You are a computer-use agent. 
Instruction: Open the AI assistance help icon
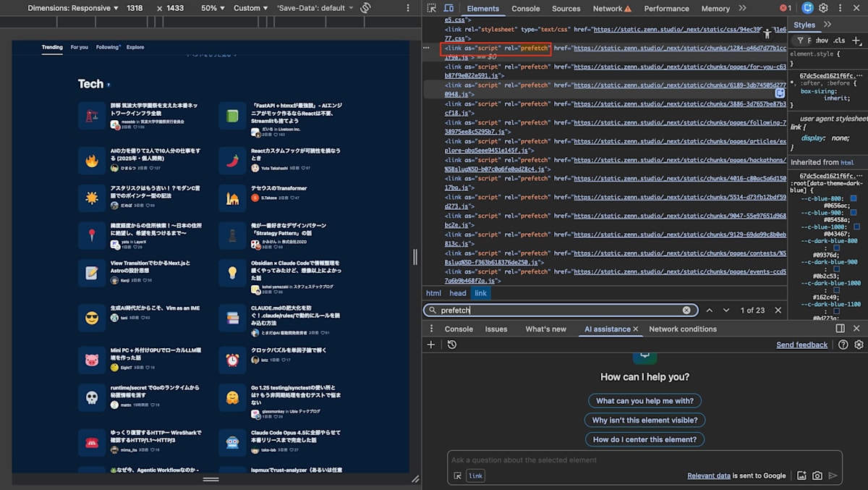click(843, 345)
